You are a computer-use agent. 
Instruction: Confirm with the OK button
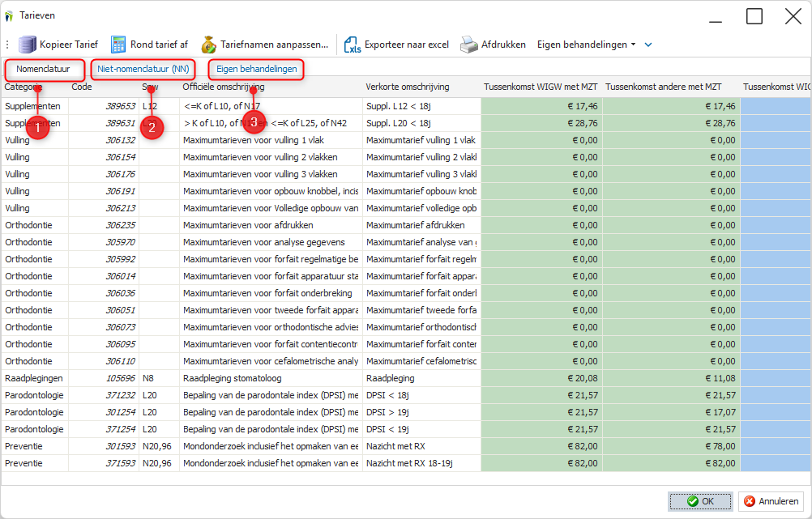point(700,501)
